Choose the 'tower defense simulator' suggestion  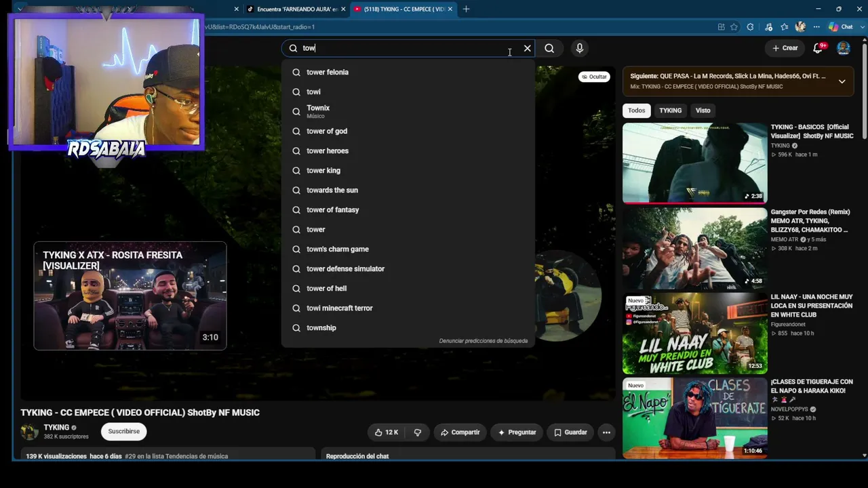tap(408, 268)
